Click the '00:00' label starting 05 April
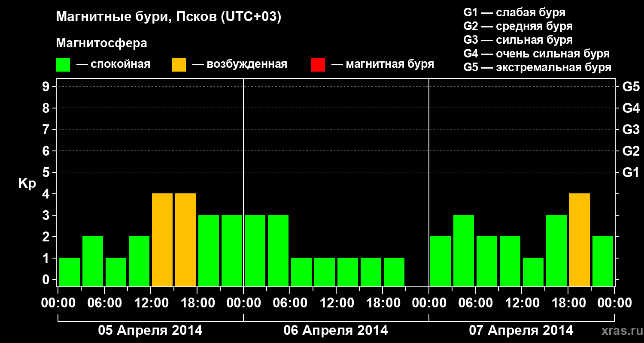 (x=58, y=303)
